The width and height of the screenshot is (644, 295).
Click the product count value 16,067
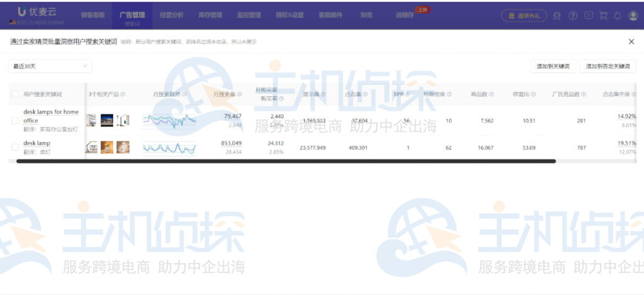point(484,147)
